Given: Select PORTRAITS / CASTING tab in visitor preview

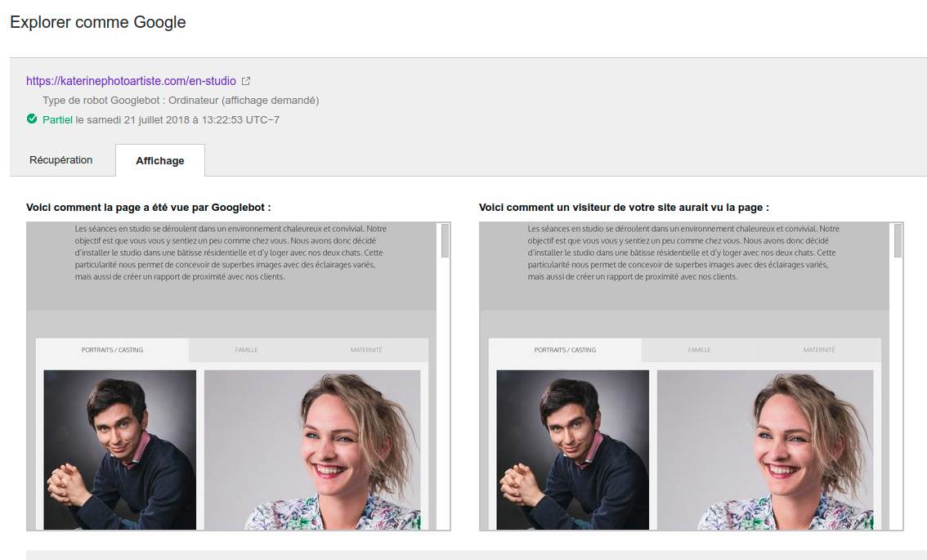Looking at the screenshot, I should [565, 350].
